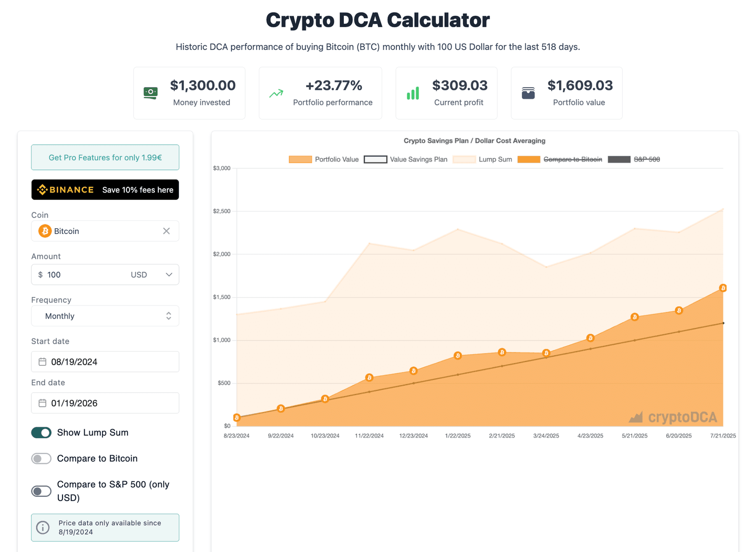Clear the selected Bitcoin coin with the X
Image resolution: width=756 pixels, height=552 pixels.
(166, 231)
